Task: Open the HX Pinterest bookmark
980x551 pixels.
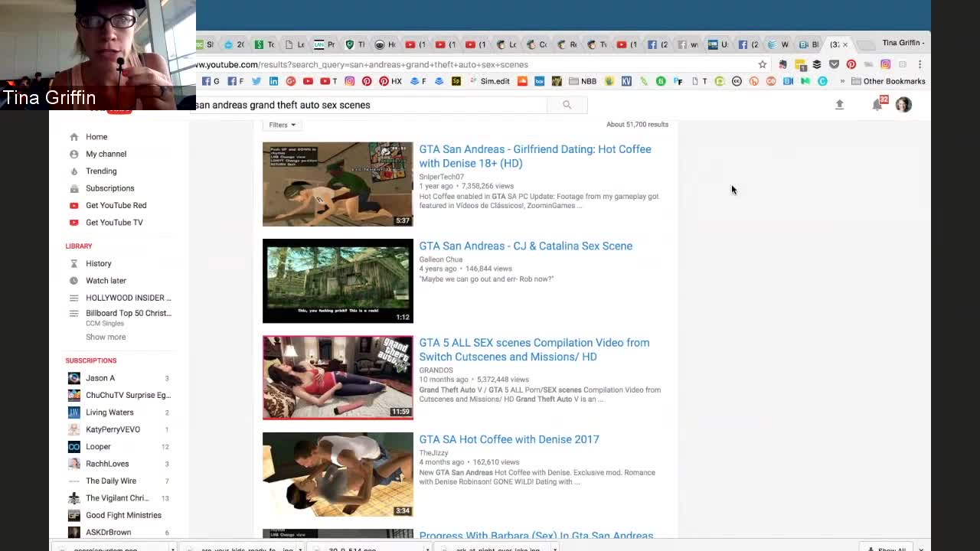Action: click(x=390, y=81)
